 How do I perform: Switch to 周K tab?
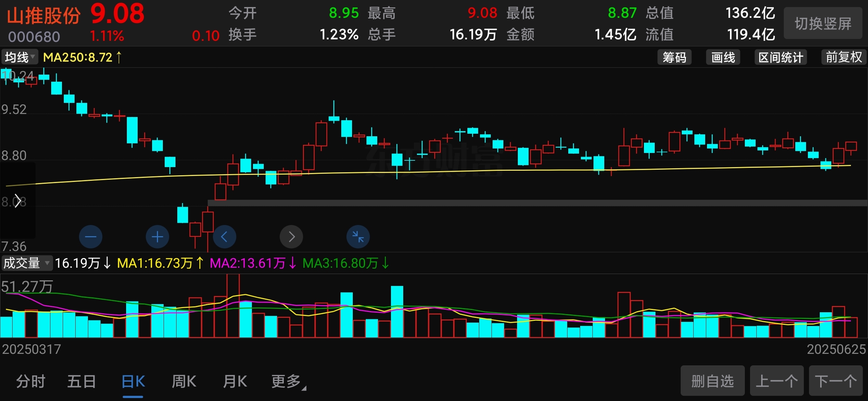(x=184, y=381)
